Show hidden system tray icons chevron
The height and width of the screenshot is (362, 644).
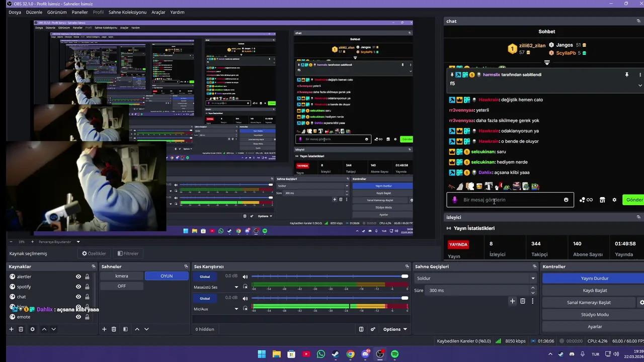tap(550, 354)
